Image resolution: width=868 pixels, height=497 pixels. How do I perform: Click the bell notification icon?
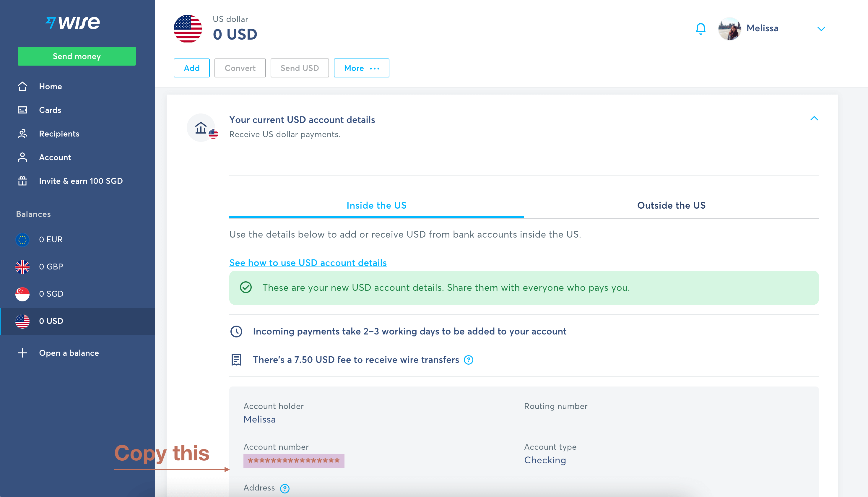tap(700, 29)
